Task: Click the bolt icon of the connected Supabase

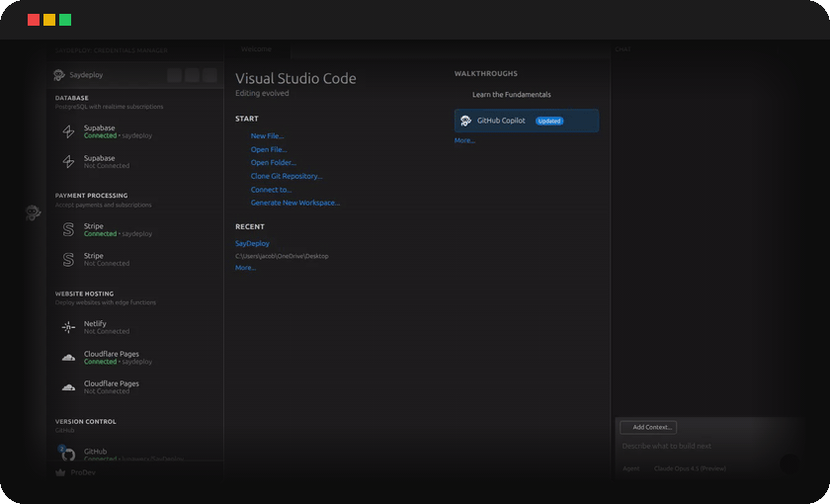Action: click(68, 131)
